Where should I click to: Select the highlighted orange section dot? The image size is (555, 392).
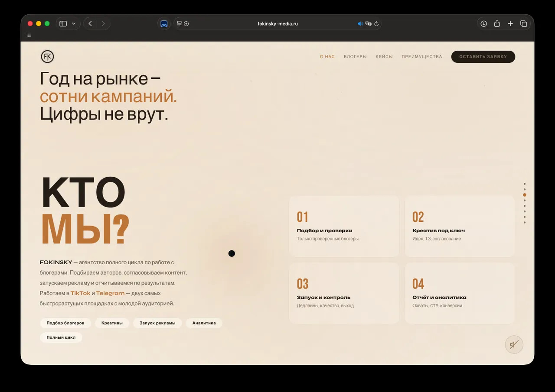(525, 195)
